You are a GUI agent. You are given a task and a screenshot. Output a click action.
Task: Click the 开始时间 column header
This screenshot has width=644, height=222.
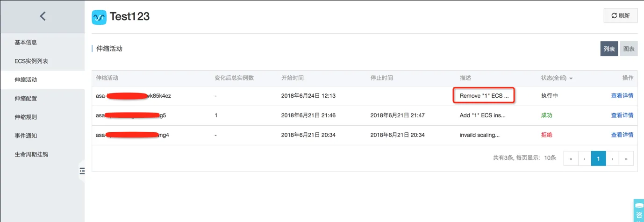(293, 78)
